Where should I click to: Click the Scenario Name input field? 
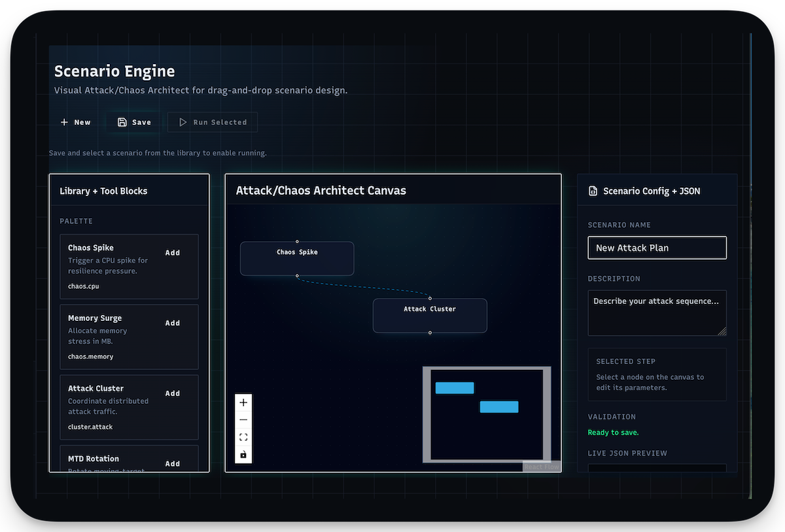coord(657,248)
